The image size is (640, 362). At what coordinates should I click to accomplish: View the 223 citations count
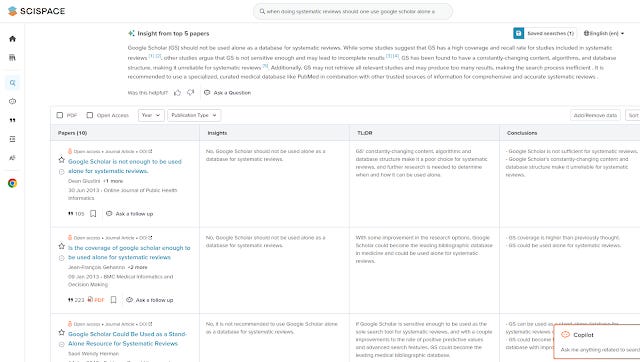tap(76, 300)
